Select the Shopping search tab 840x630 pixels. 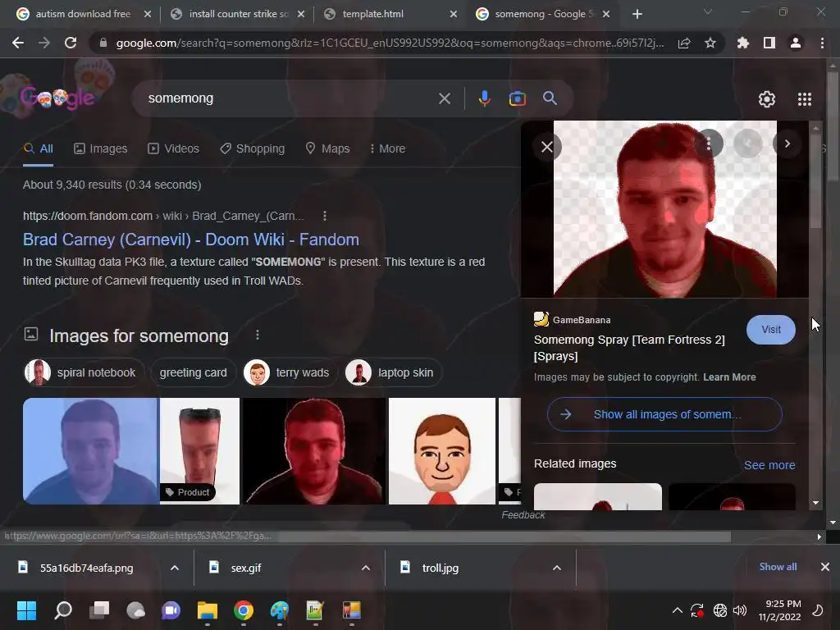(x=253, y=149)
